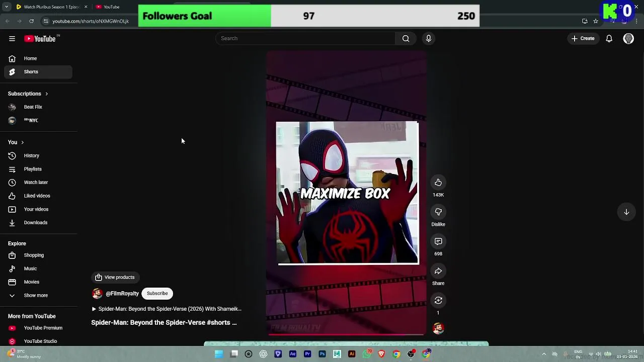The width and height of the screenshot is (644, 362).
Task: Open Shopping under Explore
Action: click(38, 255)
